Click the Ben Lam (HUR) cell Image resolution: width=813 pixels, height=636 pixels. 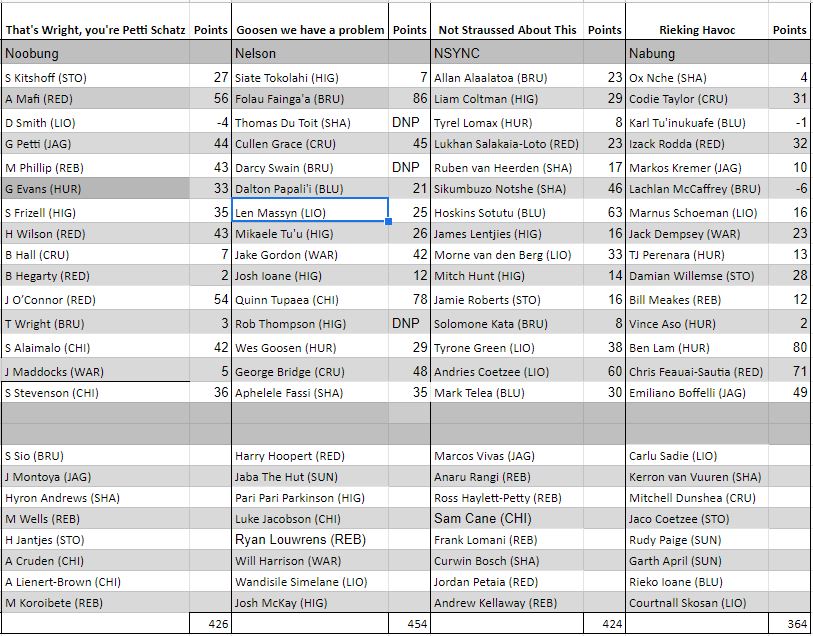[x=697, y=348]
